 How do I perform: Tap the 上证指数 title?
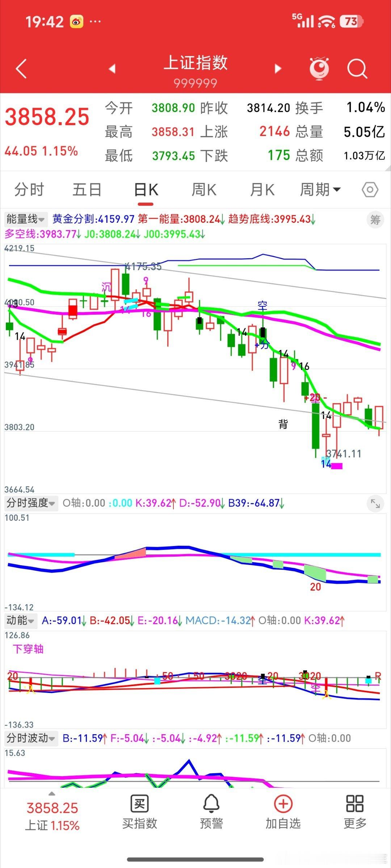(195, 63)
